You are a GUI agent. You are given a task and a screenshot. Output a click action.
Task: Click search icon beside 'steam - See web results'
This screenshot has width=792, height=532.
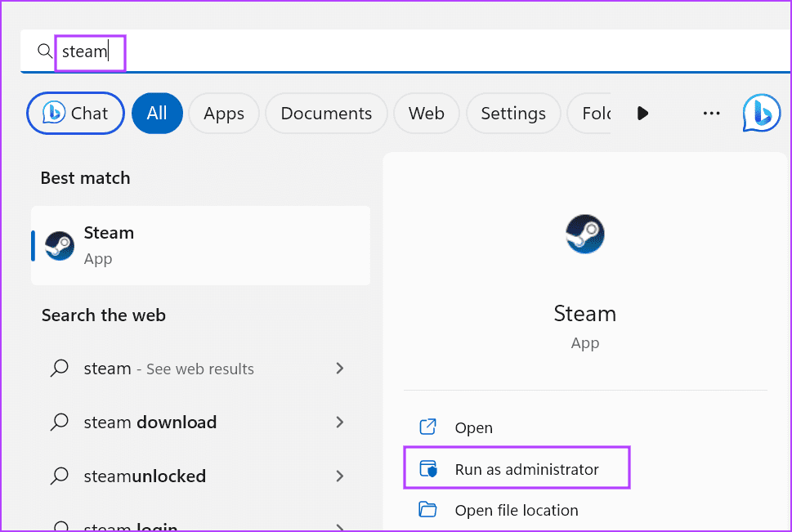(60, 369)
